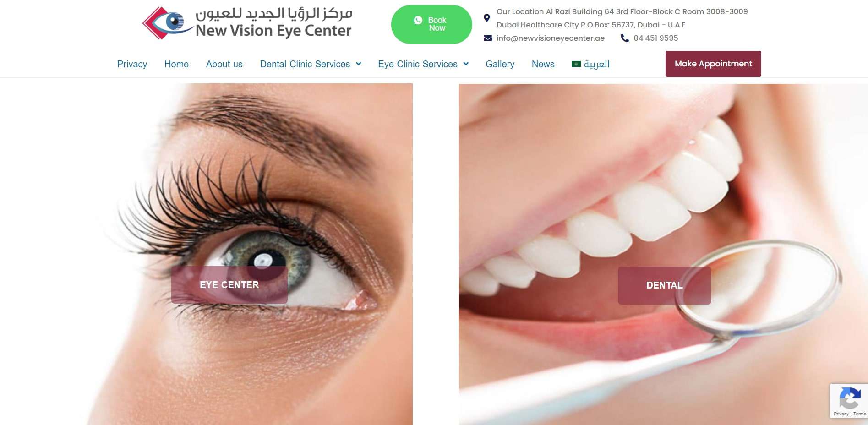The image size is (868, 425).
Task: Click the phone handset icon
Action: (625, 38)
